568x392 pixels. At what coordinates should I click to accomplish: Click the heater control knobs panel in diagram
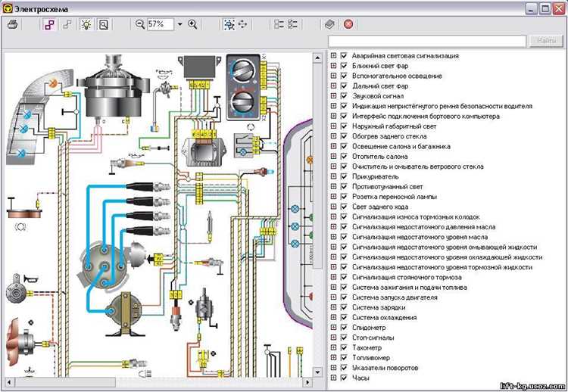(x=243, y=87)
